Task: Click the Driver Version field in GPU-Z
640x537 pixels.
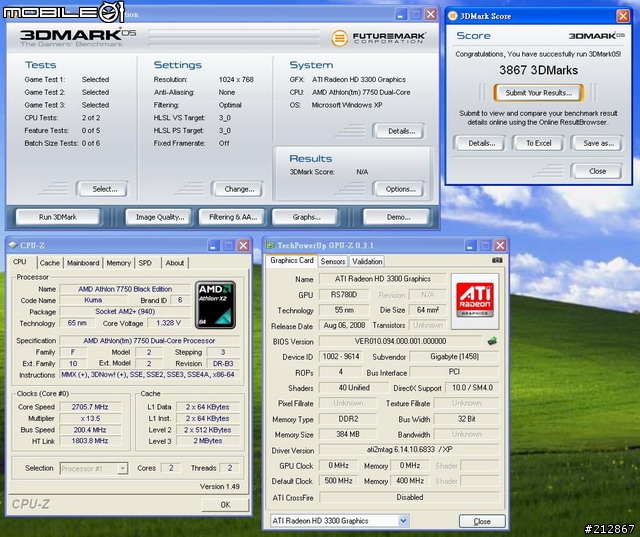Action: [409, 450]
